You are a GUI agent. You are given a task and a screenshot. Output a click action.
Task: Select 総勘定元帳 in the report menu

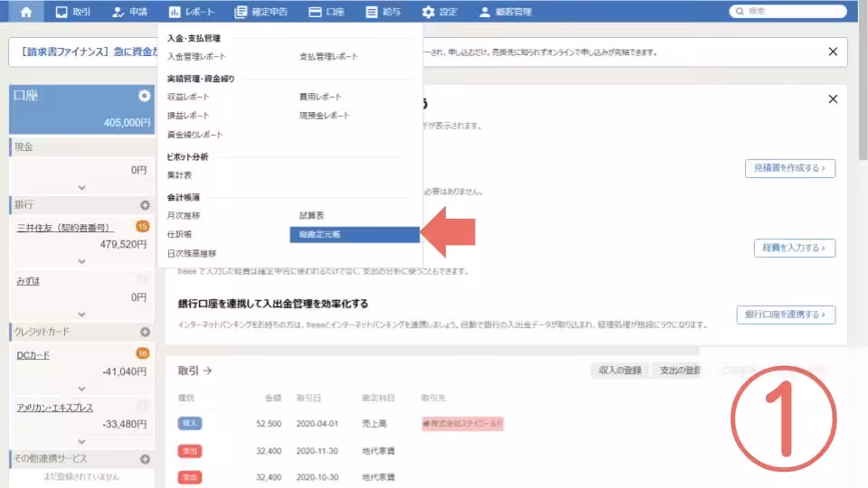[x=354, y=234]
